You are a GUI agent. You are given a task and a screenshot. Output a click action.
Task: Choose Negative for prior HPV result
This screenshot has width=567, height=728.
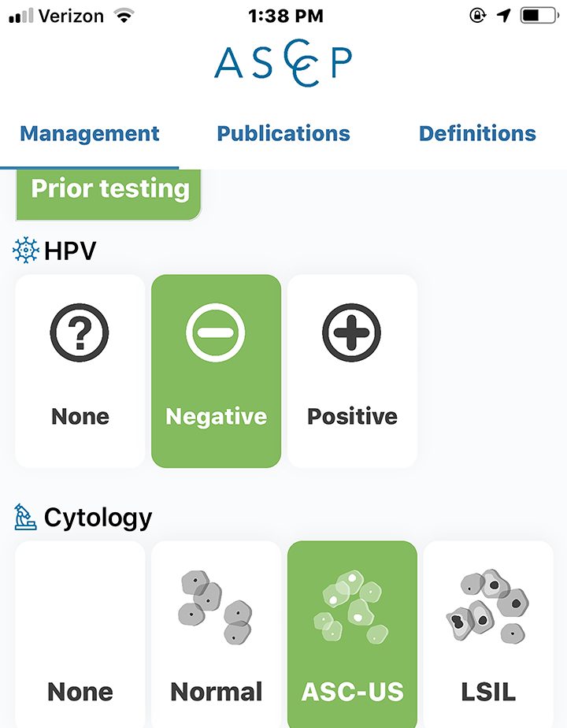pos(217,371)
